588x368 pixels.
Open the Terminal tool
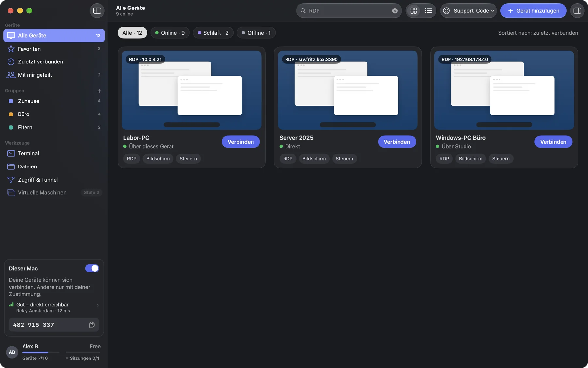54,153
